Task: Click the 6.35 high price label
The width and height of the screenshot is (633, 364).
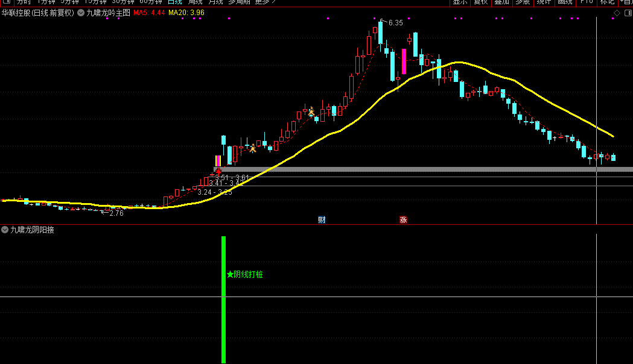Action: 395,23
